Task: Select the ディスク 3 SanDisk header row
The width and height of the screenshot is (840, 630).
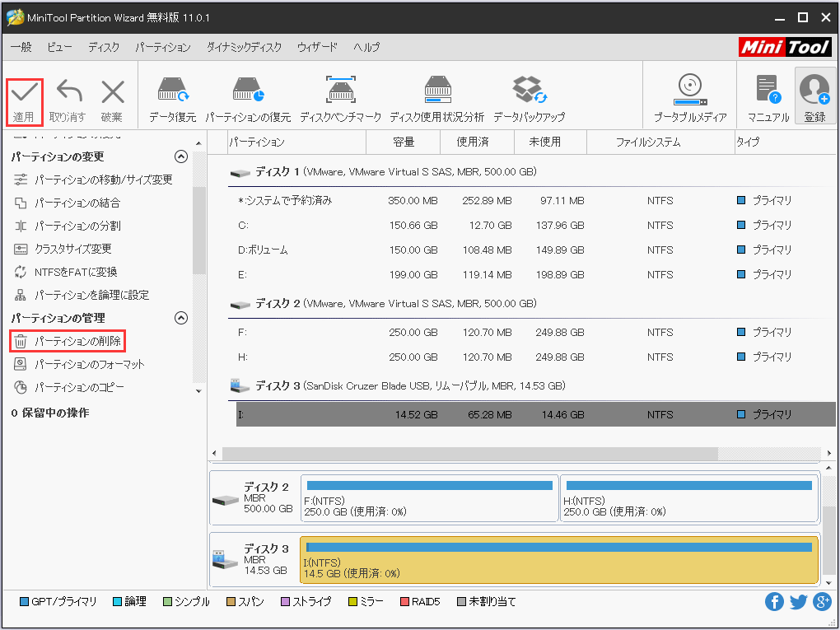Action: click(x=531, y=386)
